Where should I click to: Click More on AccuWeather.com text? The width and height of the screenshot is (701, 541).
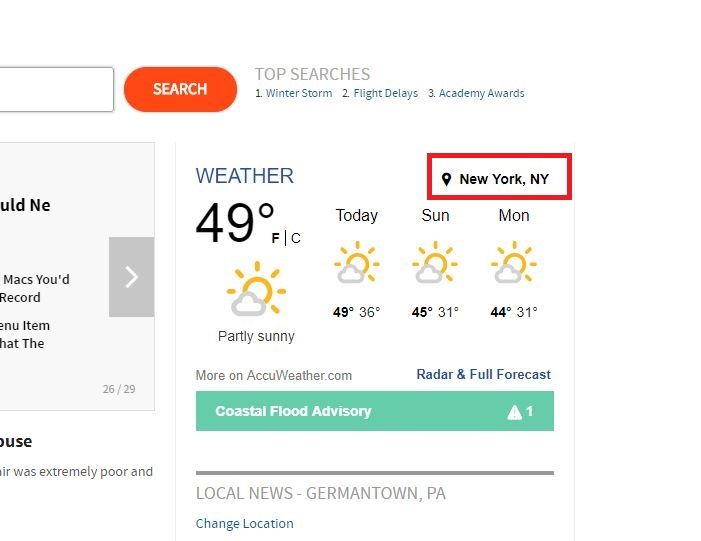coord(274,376)
